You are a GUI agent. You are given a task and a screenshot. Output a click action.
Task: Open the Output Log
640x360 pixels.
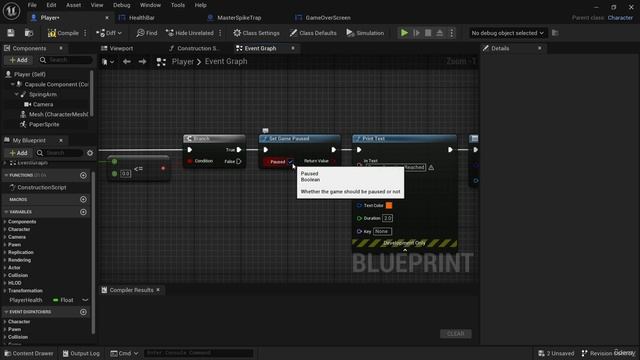(81, 353)
